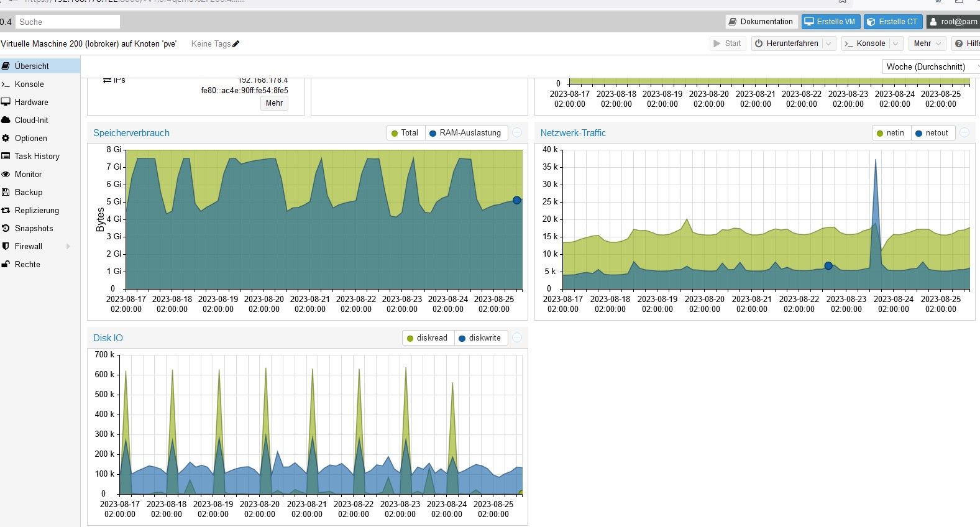
Task: Toggle the diskread series in Disk IO legend
Action: click(427, 338)
